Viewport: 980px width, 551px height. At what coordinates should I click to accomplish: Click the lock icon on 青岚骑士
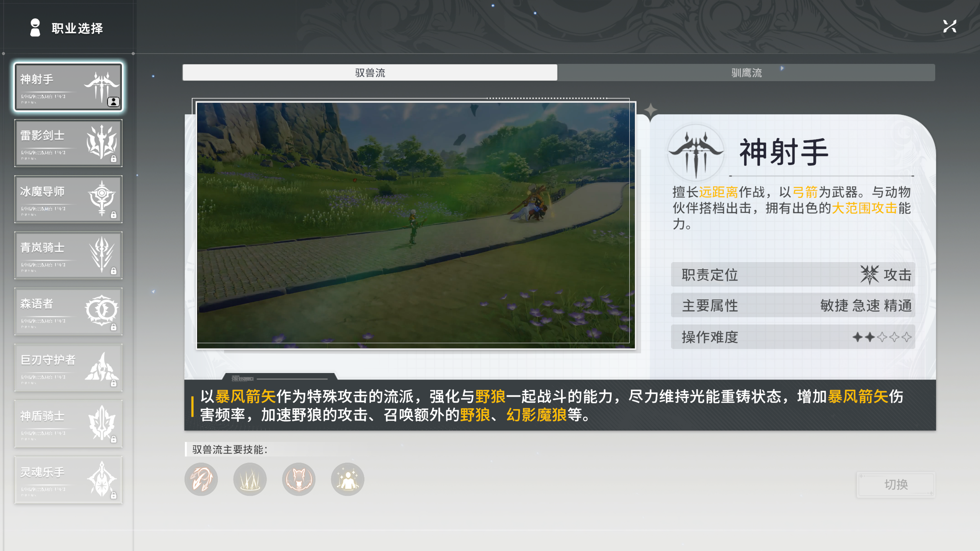tap(114, 271)
